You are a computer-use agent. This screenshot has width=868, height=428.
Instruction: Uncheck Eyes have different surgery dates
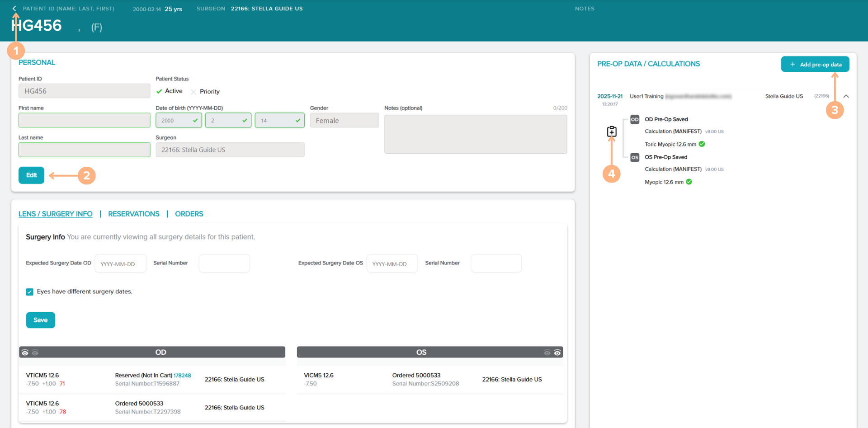click(30, 292)
